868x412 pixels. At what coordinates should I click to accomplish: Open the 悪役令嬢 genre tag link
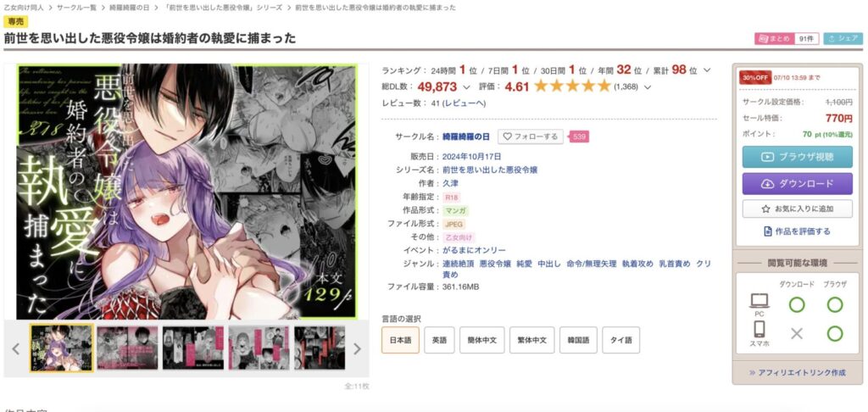coord(495,264)
